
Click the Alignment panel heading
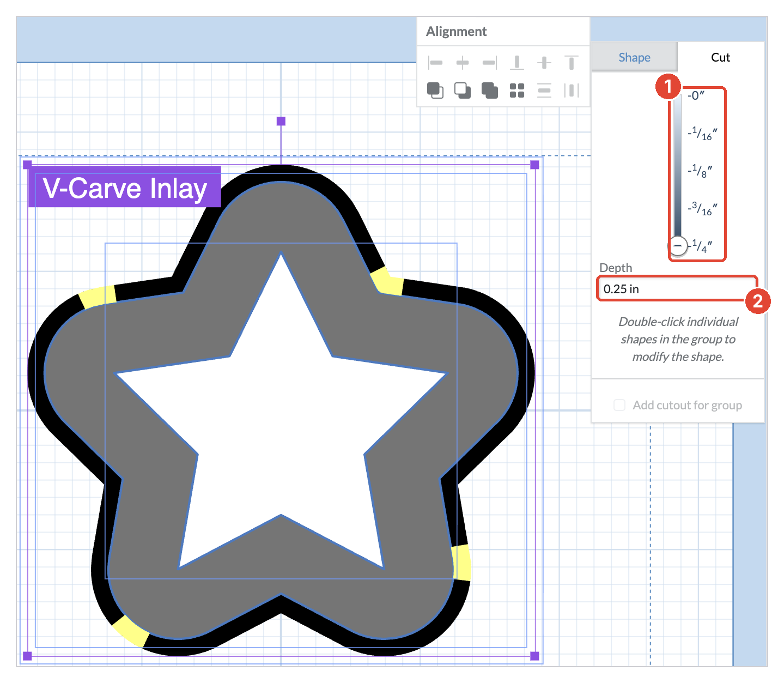[x=457, y=32]
